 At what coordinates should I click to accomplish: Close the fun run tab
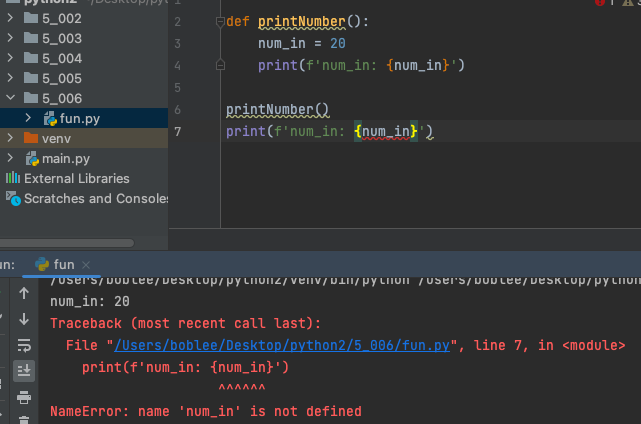click(86, 265)
